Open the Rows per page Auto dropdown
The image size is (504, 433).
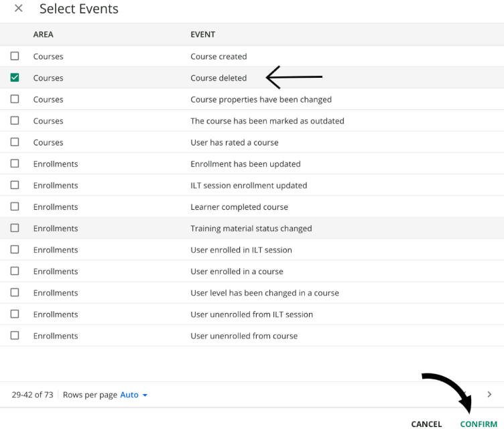[x=133, y=395]
